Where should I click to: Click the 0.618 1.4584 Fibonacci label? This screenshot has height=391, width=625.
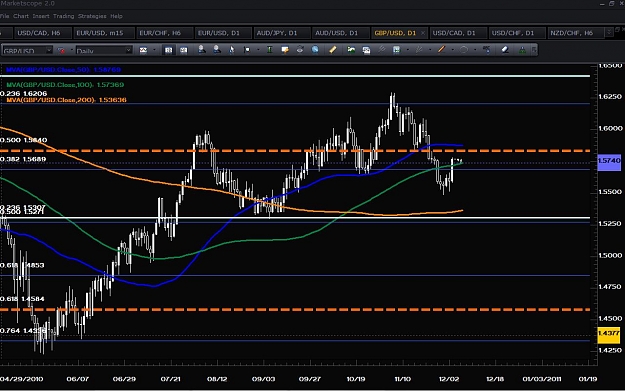coord(22,299)
